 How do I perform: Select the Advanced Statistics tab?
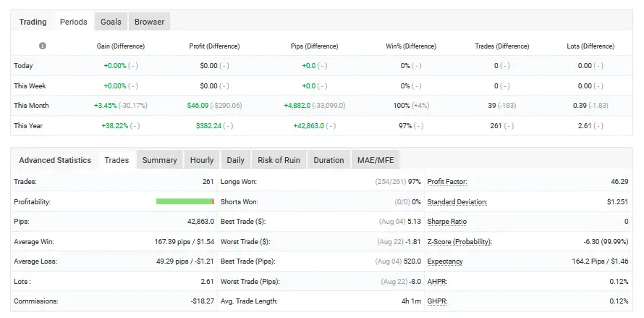pyautogui.click(x=55, y=160)
